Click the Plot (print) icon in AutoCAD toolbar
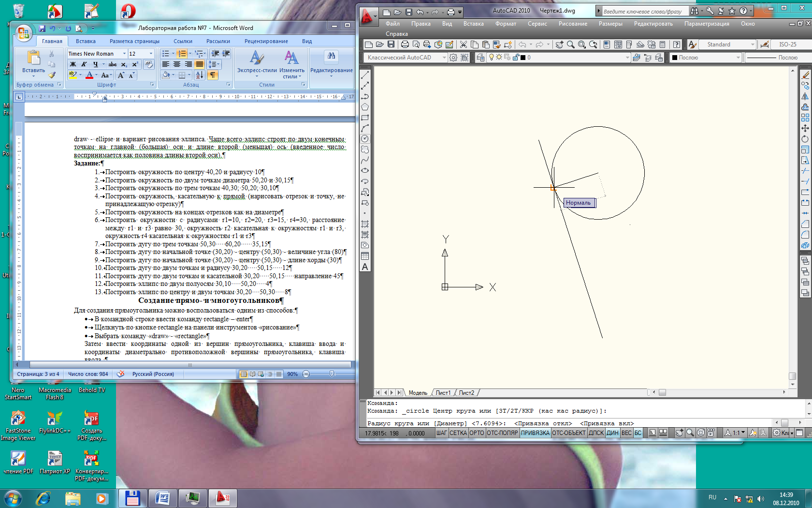The height and width of the screenshot is (508, 812). [405, 45]
